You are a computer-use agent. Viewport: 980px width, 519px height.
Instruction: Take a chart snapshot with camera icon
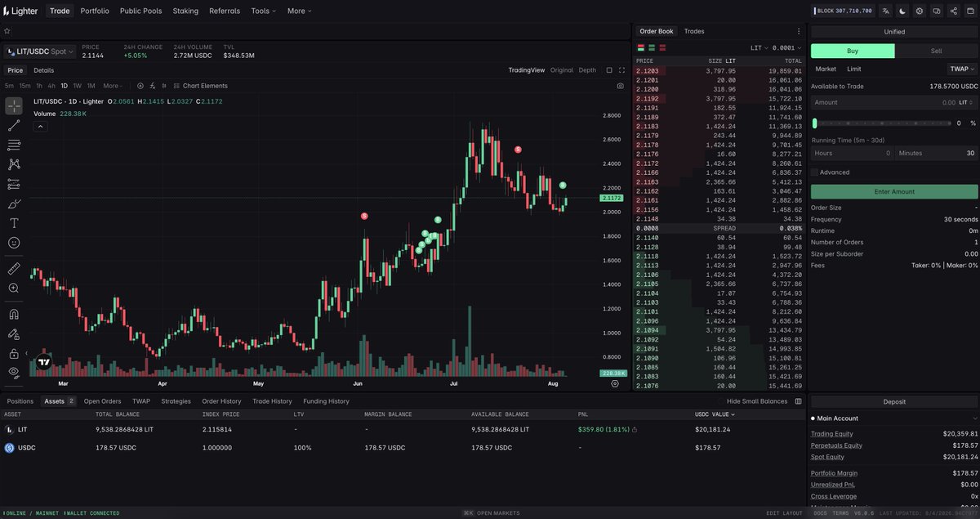click(x=621, y=86)
